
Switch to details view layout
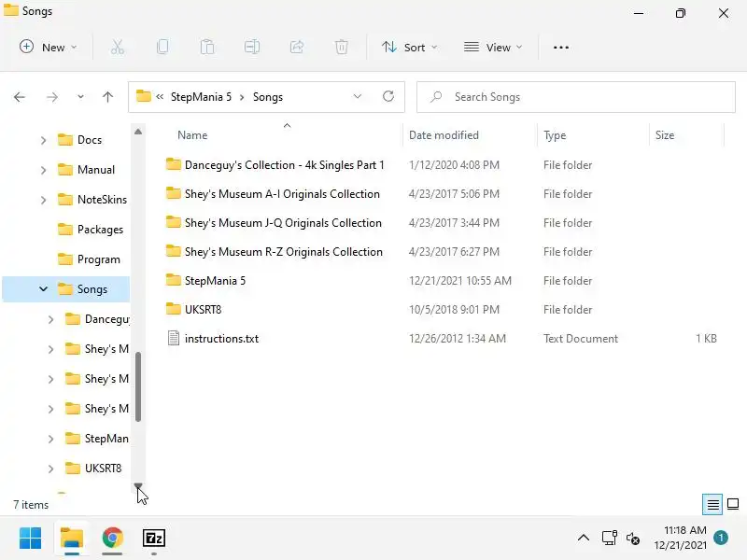point(712,504)
